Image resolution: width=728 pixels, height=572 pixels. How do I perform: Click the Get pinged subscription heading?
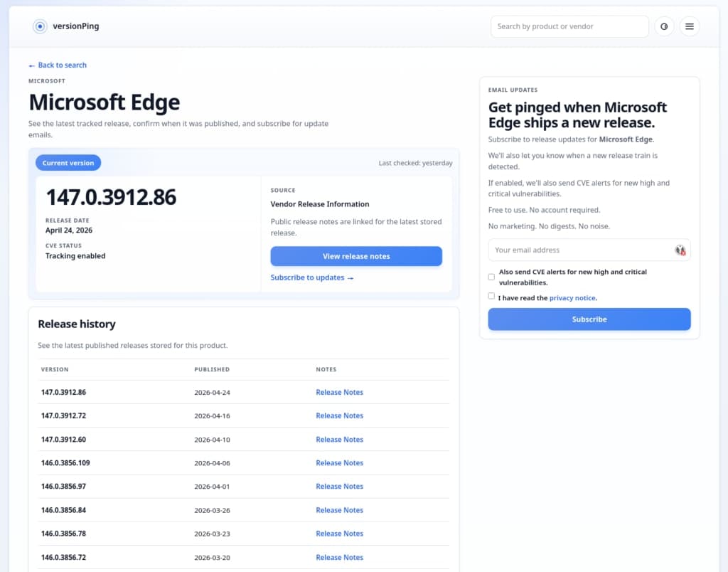(x=577, y=115)
